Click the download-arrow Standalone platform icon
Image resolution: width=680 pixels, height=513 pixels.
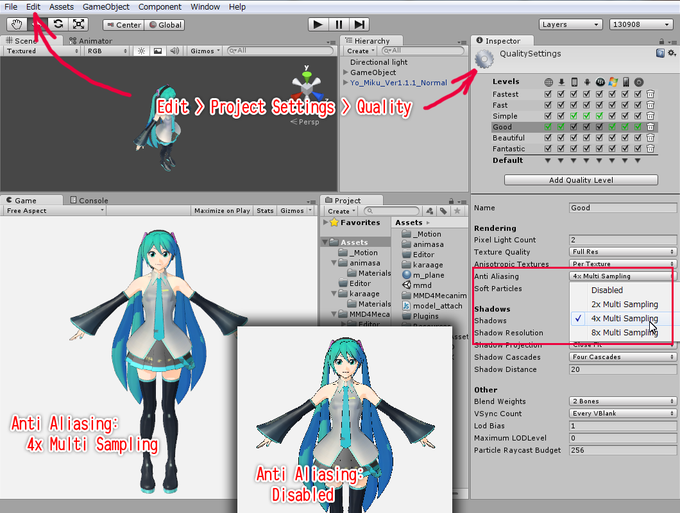pos(561,82)
